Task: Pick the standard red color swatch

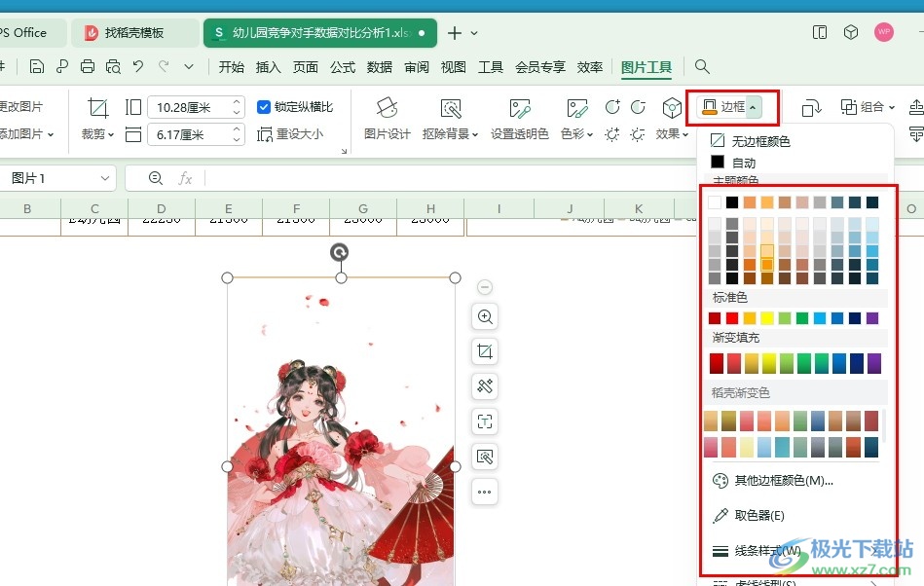Action: (732, 318)
